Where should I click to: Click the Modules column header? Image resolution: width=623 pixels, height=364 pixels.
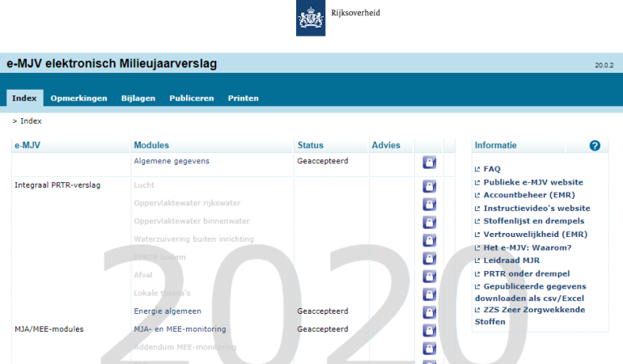point(151,146)
